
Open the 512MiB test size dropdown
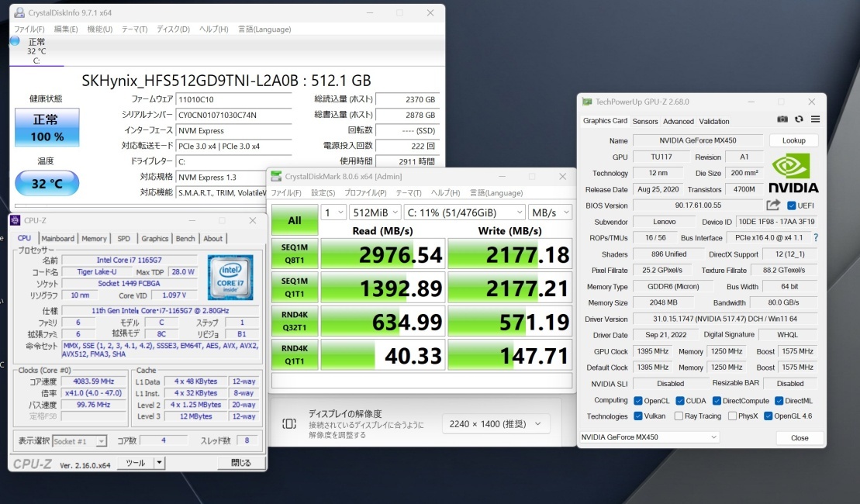click(375, 212)
